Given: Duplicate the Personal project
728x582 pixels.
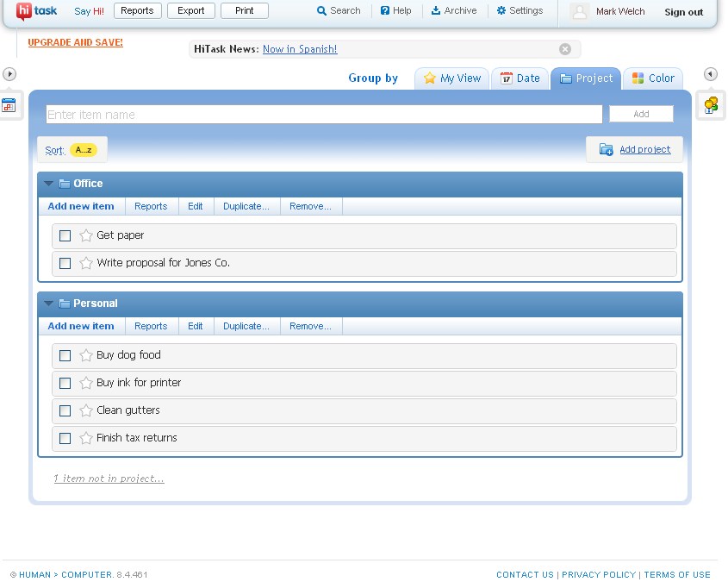Looking at the screenshot, I should pyautogui.click(x=246, y=326).
